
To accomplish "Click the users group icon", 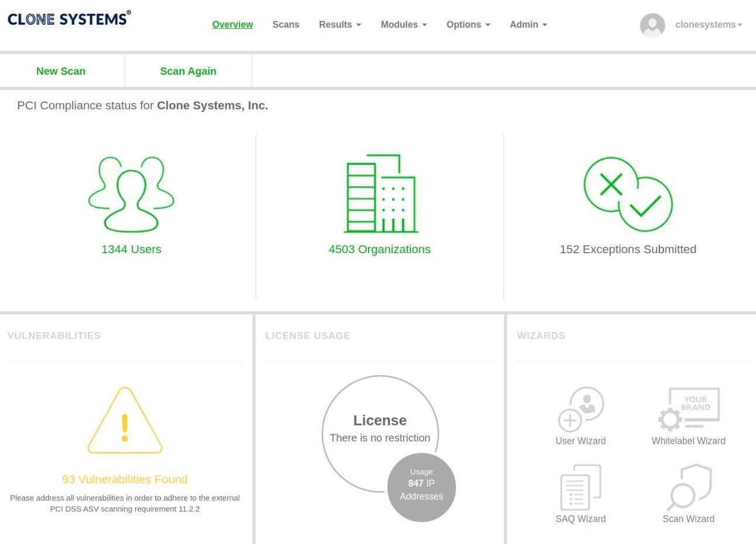I will [x=131, y=194].
